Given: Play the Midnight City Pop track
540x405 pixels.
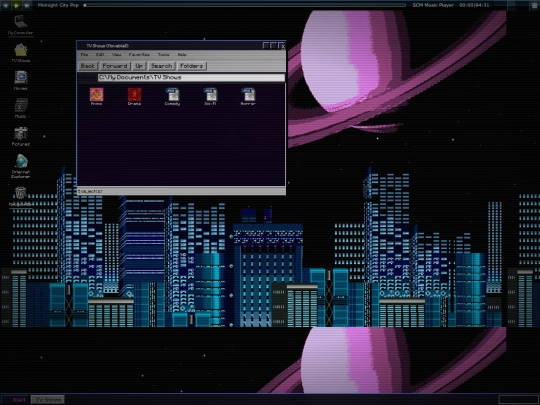Looking at the screenshot, I should [16, 5].
